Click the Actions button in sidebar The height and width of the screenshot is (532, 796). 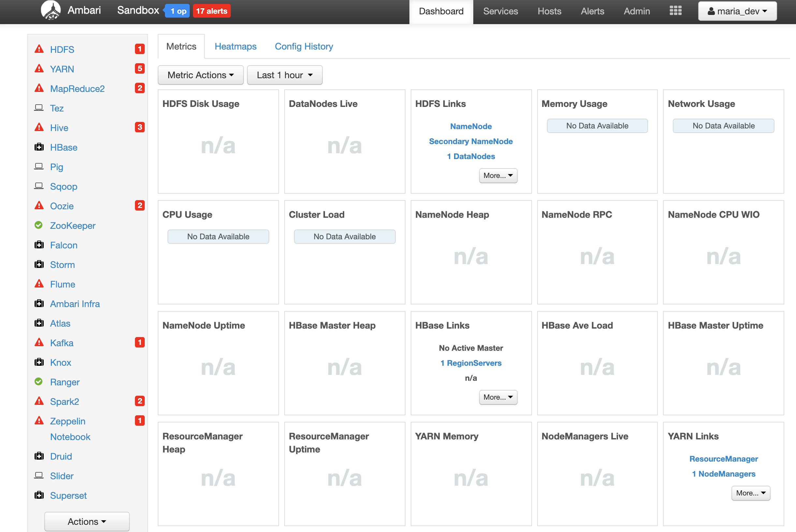point(87,521)
